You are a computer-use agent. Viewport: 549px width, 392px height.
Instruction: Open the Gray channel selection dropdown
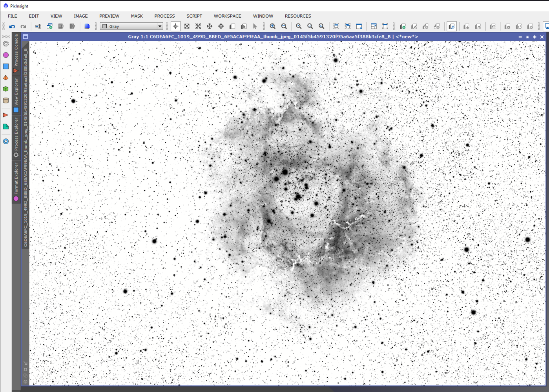click(x=131, y=26)
